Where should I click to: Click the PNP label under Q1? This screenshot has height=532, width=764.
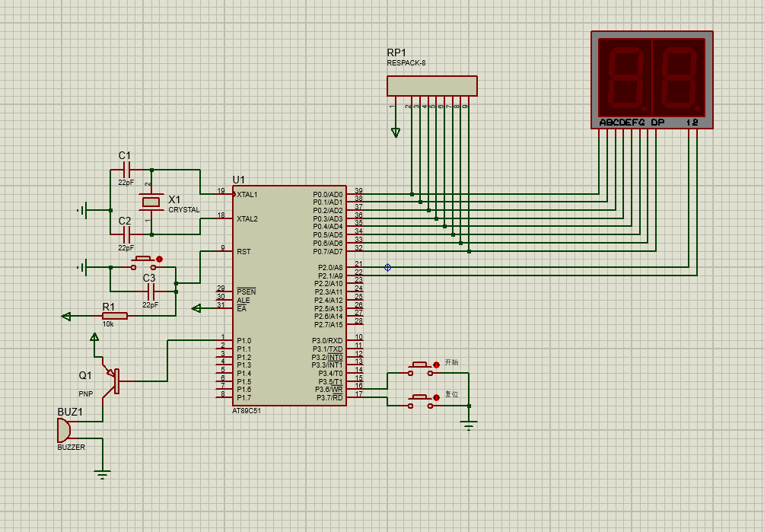point(86,393)
